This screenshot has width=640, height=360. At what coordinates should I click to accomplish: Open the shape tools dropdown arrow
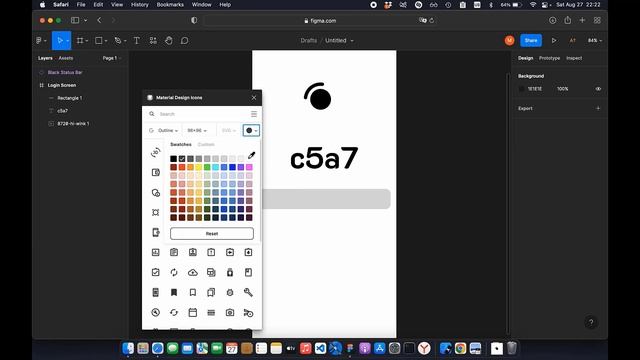tap(106, 41)
